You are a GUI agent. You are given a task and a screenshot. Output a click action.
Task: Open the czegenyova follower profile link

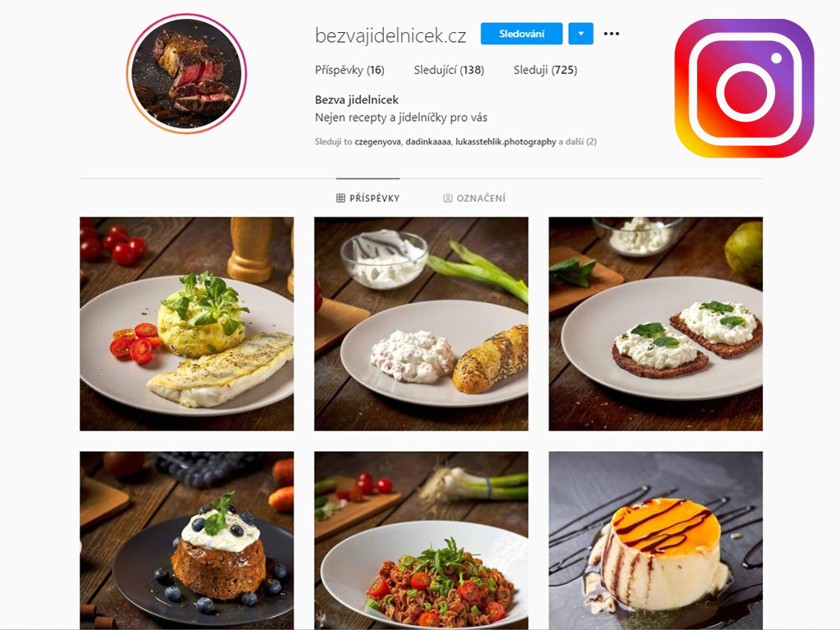[x=377, y=142]
